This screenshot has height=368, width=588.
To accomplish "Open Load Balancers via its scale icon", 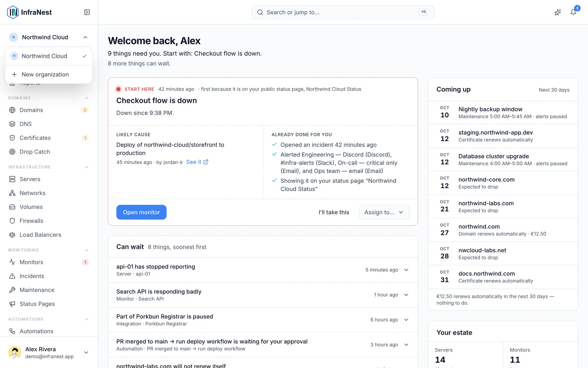I will (12, 235).
